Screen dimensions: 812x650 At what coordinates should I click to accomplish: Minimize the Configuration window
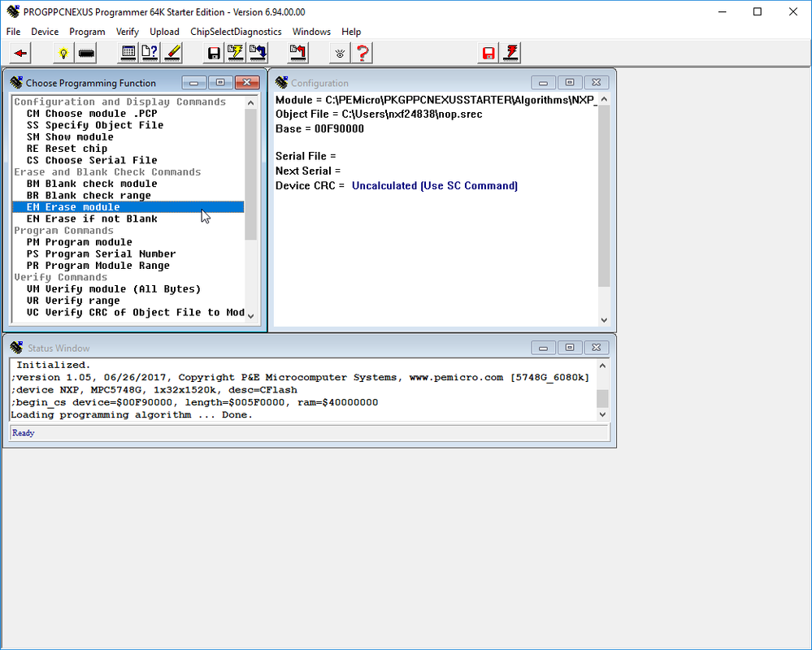coord(543,82)
